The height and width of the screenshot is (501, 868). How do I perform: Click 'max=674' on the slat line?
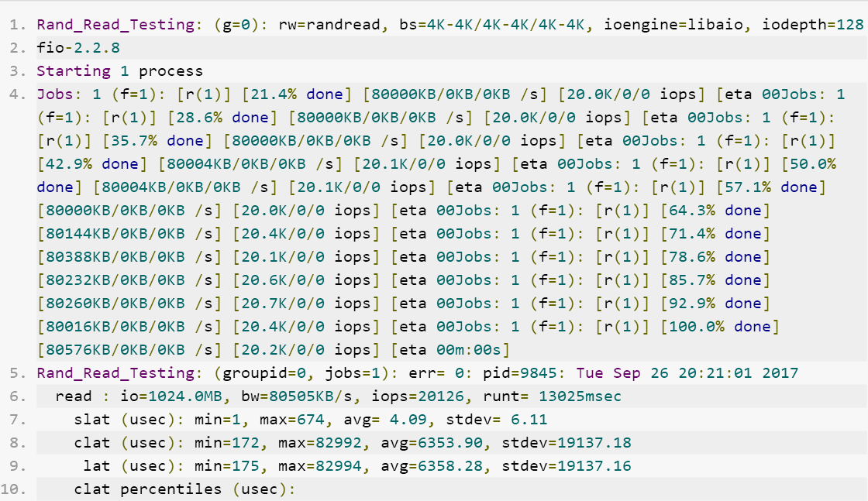point(292,420)
